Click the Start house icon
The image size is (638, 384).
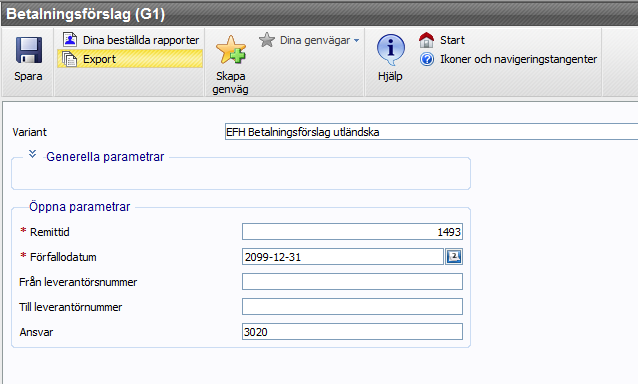click(x=426, y=40)
